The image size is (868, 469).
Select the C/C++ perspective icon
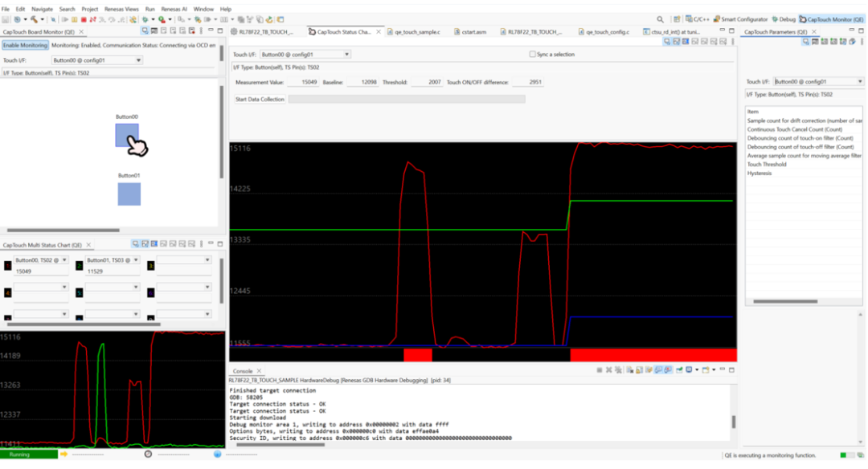click(698, 19)
